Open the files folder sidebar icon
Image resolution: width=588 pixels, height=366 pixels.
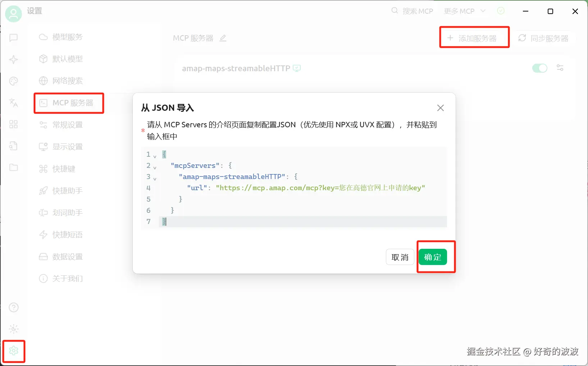[x=14, y=168]
